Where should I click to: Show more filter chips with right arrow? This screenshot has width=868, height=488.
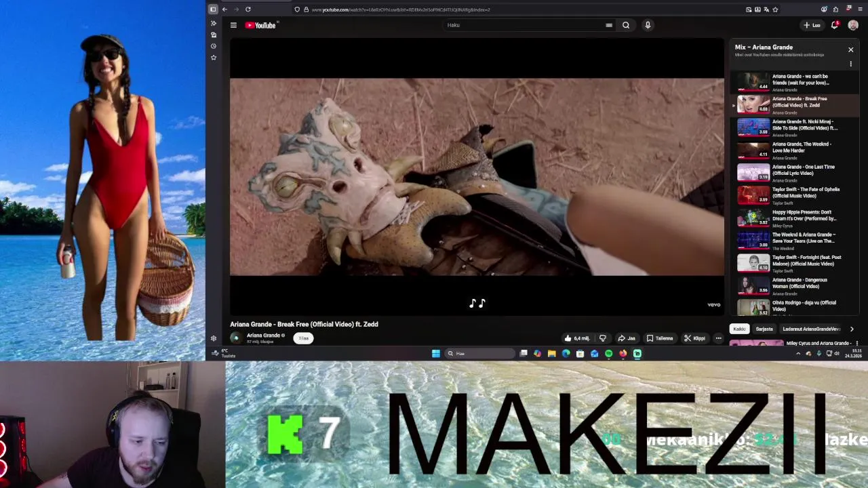tap(852, 329)
